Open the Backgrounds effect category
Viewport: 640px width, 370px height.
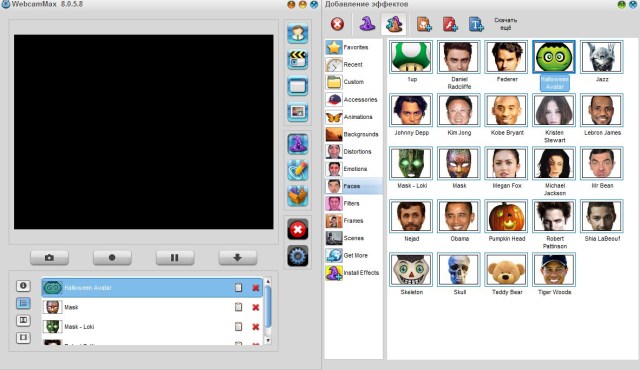point(354,134)
